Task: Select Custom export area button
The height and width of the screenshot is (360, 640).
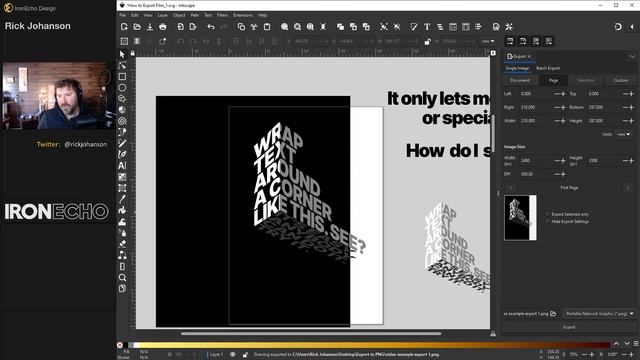Action: pos(621,80)
